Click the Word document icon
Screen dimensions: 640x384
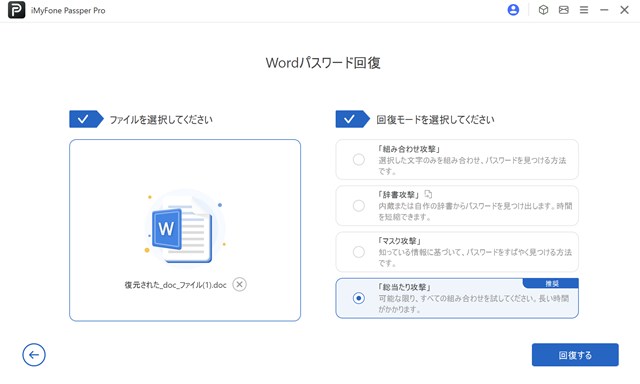pos(182,230)
